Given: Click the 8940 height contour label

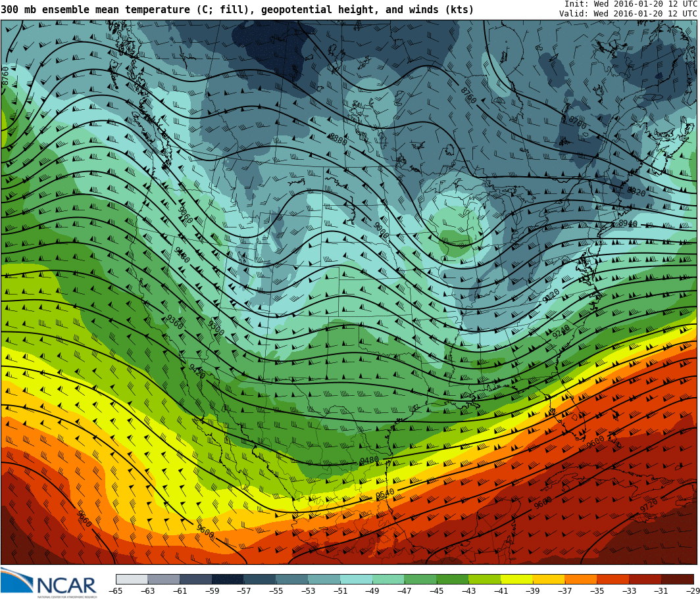Looking at the screenshot, I should 627,224.
